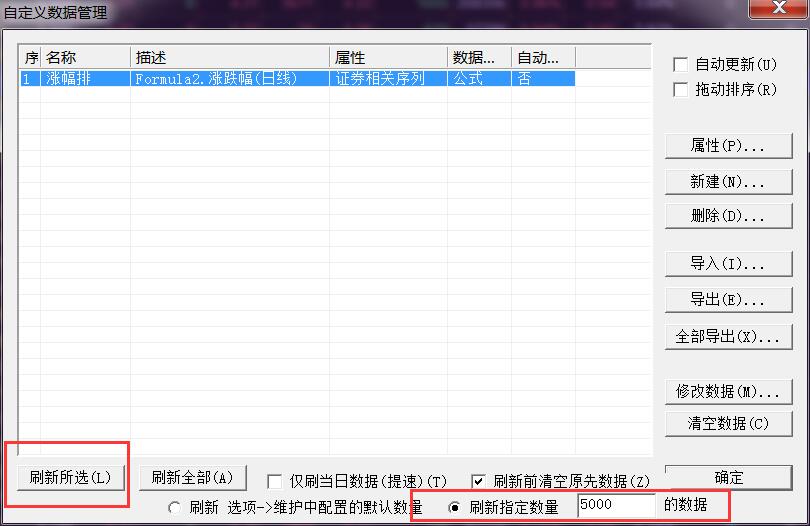Sort by the 序 column header
810x526 pixels.
pos(30,57)
